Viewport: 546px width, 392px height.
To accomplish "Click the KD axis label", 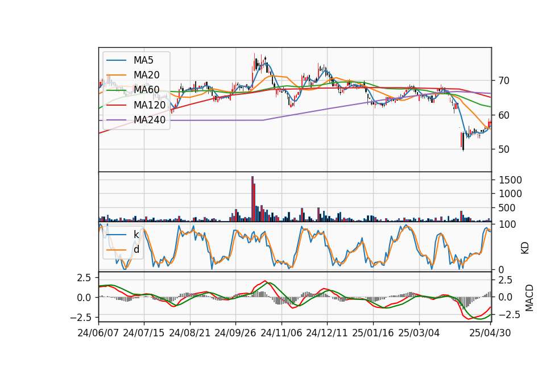I will pyautogui.click(x=525, y=248).
